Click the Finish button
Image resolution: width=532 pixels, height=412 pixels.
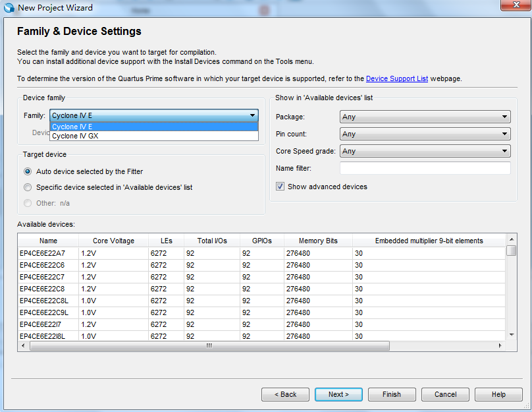(392, 394)
